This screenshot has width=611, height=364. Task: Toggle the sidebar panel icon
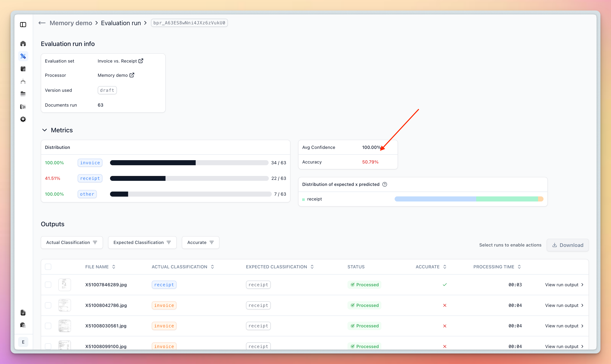click(x=23, y=25)
